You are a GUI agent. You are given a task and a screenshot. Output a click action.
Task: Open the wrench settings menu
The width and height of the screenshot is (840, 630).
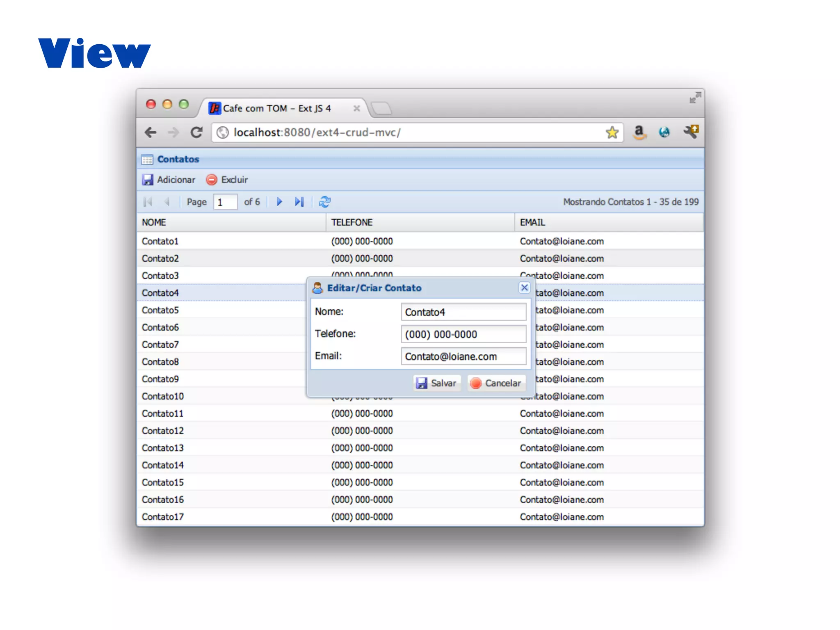691,132
